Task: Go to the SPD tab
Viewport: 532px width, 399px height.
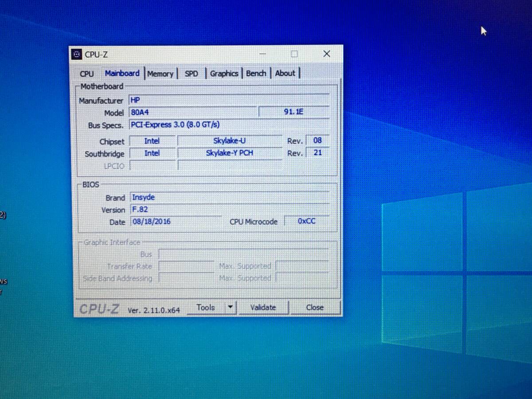Action: coord(192,74)
